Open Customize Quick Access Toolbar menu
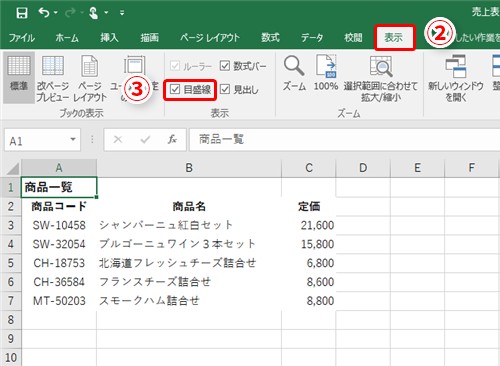 (x=122, y=13)
